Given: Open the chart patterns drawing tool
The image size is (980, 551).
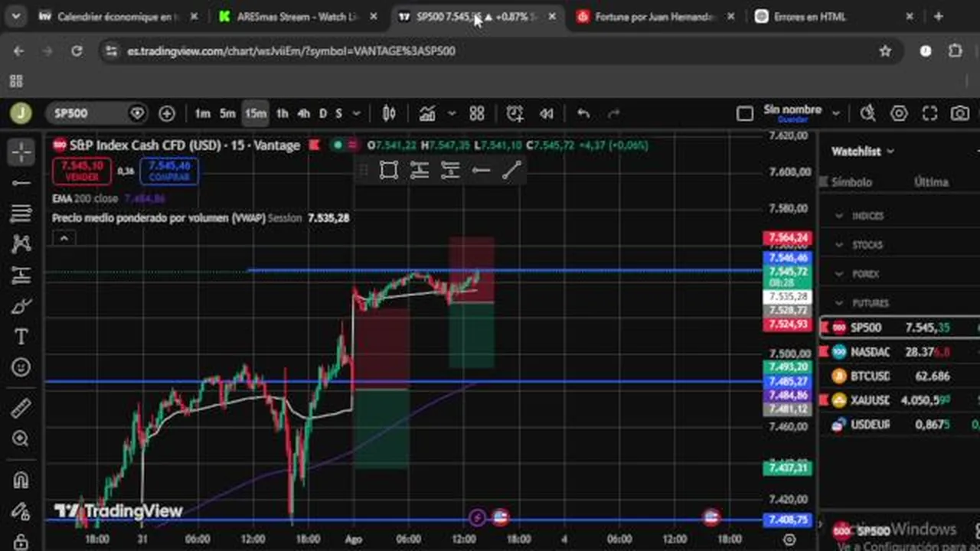Looking at the screenshot, I should [21, 244].
